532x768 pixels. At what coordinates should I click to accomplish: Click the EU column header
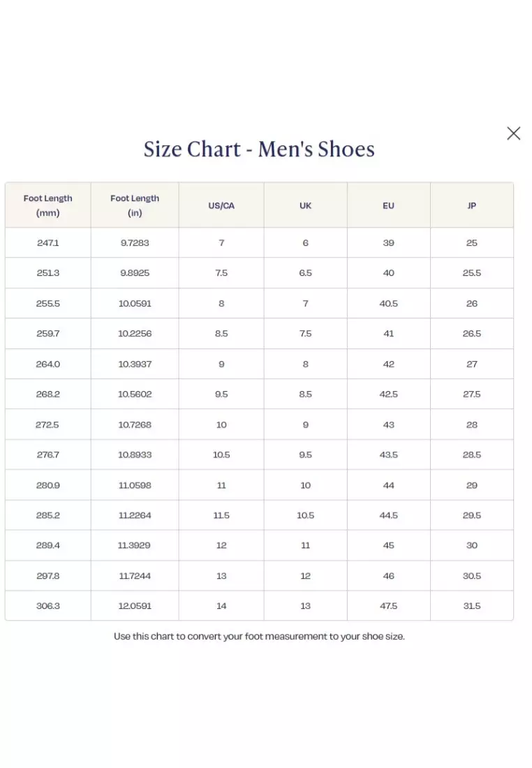(388, 205)
